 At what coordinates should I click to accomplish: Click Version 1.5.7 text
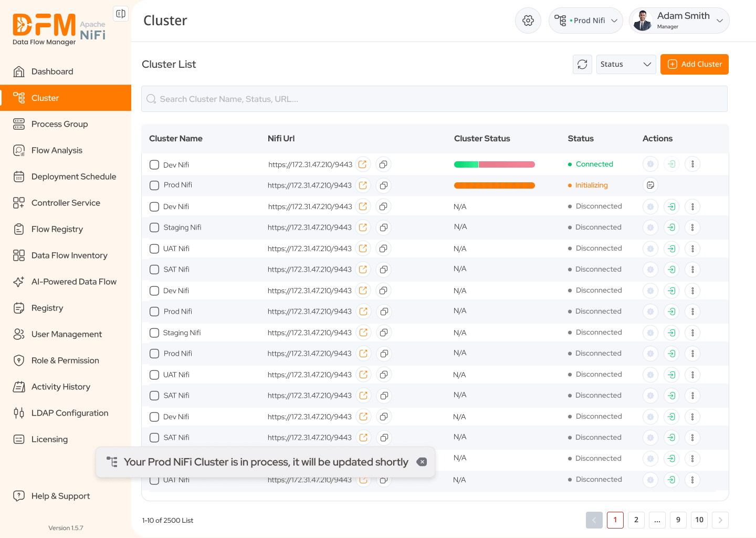coord(66,528)
